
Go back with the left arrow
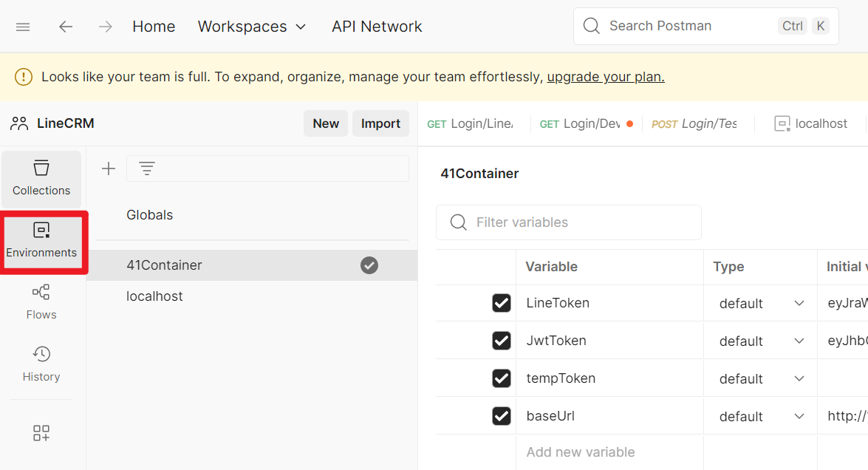click(66, 27)
